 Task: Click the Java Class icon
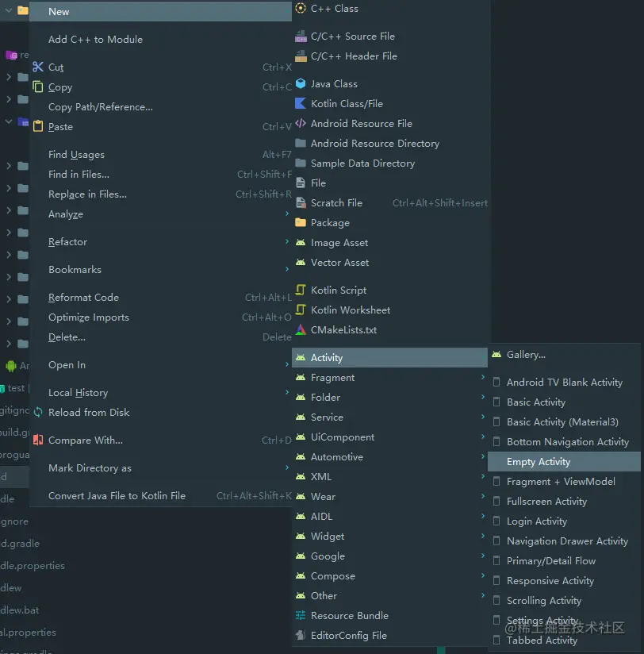pos(301,83)
